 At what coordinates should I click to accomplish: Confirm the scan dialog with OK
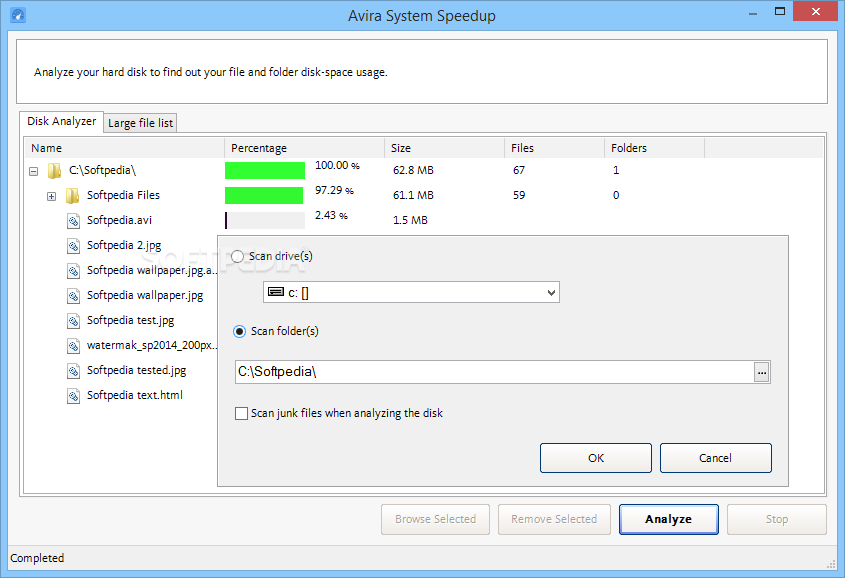point(595,458)
